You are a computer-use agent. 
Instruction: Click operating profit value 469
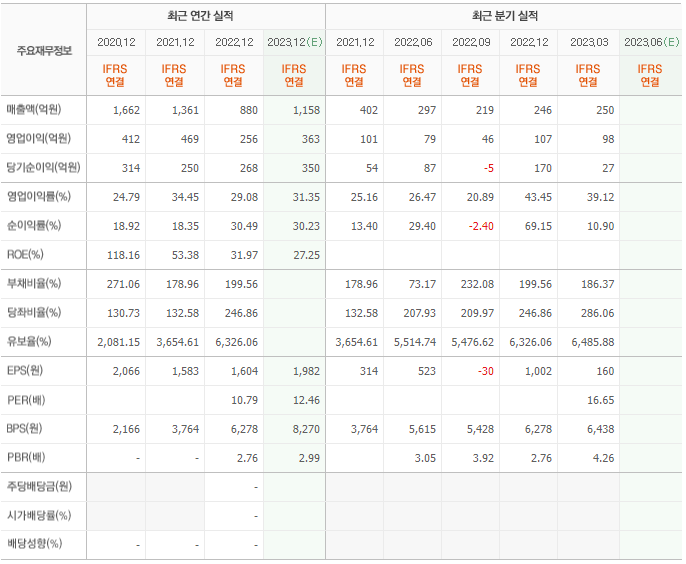[190, 139]
